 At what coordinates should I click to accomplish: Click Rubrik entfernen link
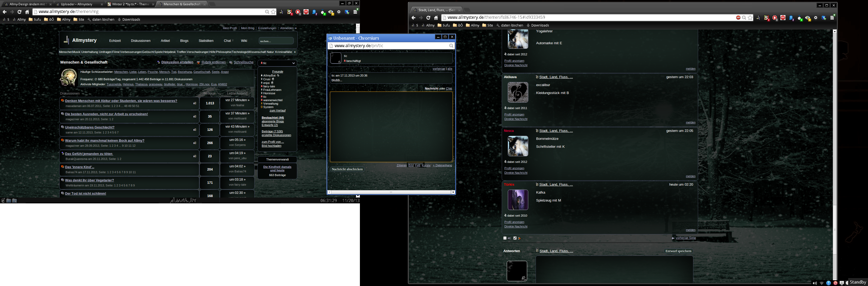214,62
